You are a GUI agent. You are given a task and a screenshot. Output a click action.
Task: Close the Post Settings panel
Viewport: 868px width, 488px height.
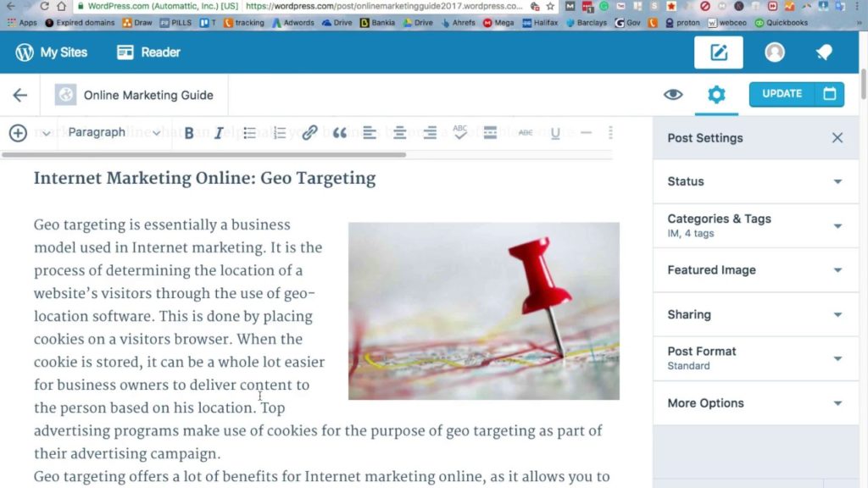tap(837, 138)
